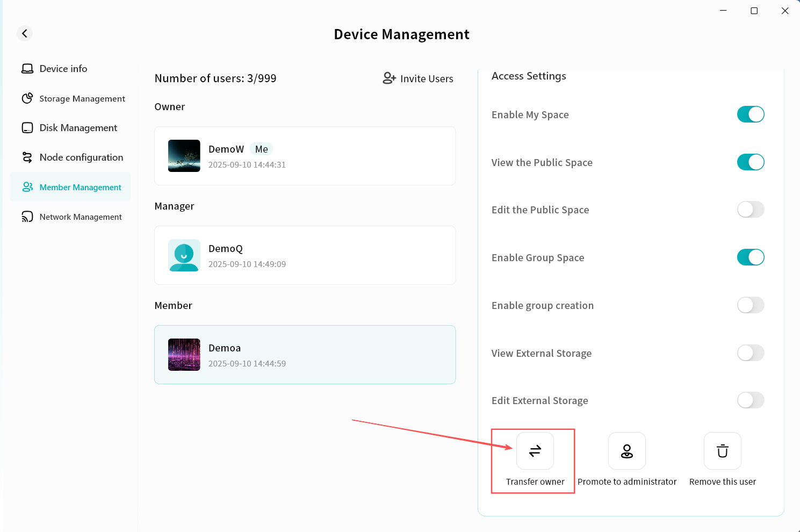
Task: Enable View External Storage switch
Action: click(x=750, y=353)
